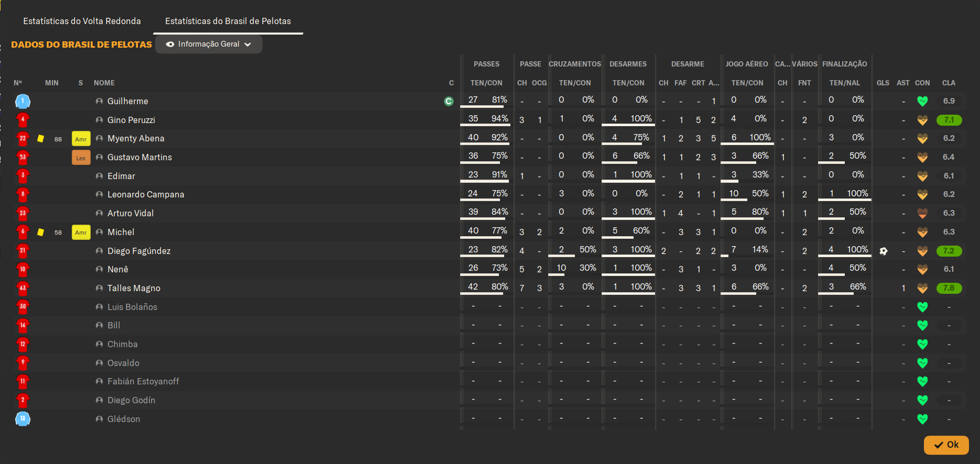Screen dimensions: 980x464
Task: Click Myenty Abena's 100% aerial duel value
Action: (760, 137)
